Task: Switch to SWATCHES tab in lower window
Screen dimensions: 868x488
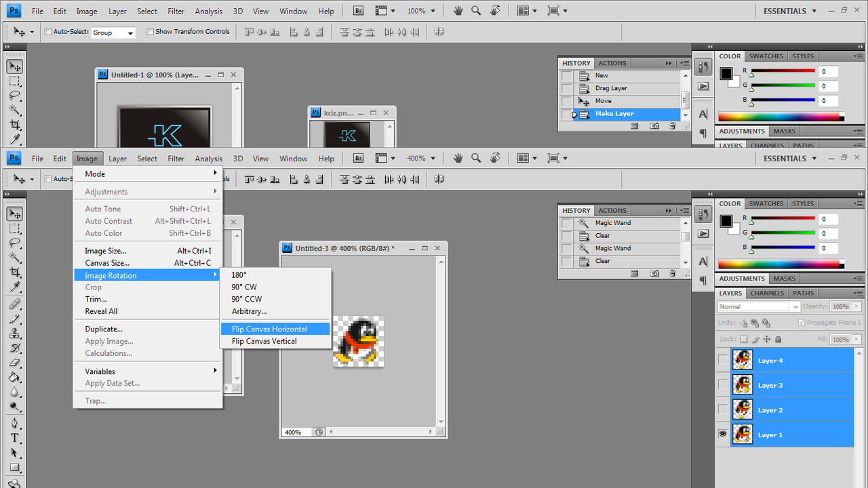Action: [766, 203]
